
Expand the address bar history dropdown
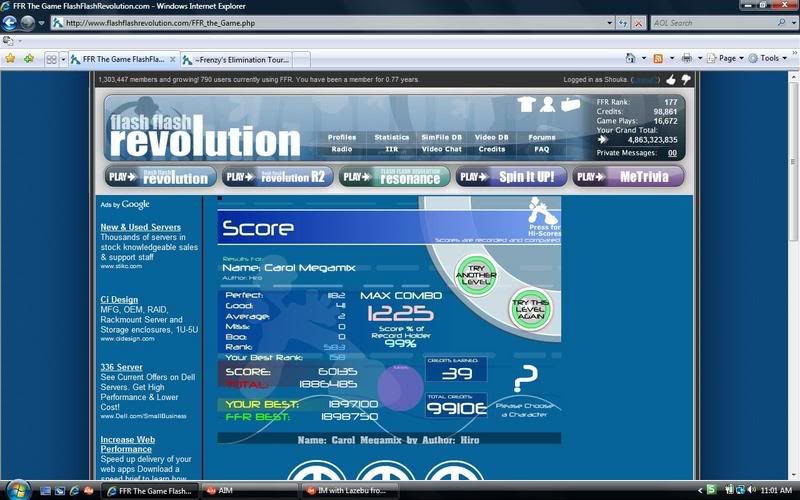[609, 22]
